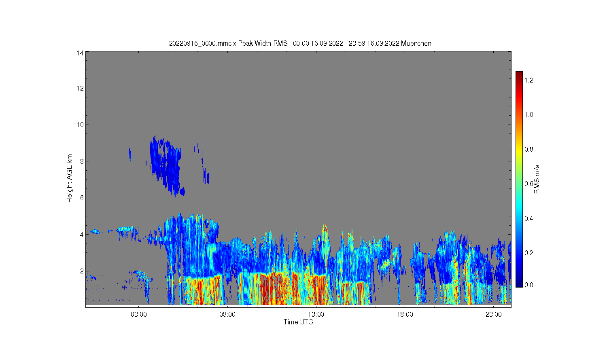607x364 pixels.
Task: Click the height tick label 2
Action: coord(82,271)
